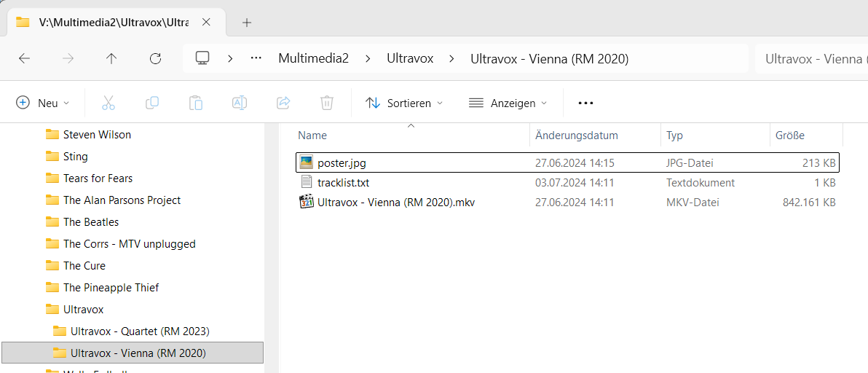Expand chevron after Ultravox breadcrumb
The width and height of the screenshot is (868, 373).
point(451,59)
